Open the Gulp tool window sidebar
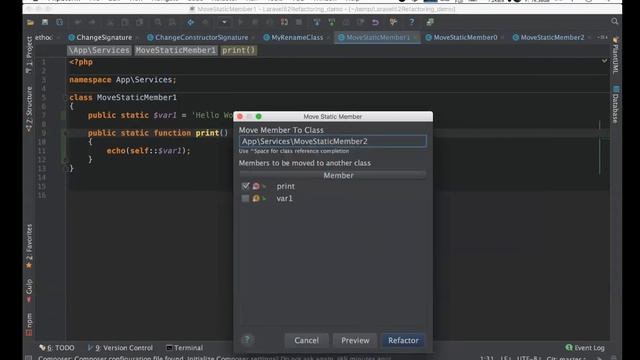 (x=29, y=291)
